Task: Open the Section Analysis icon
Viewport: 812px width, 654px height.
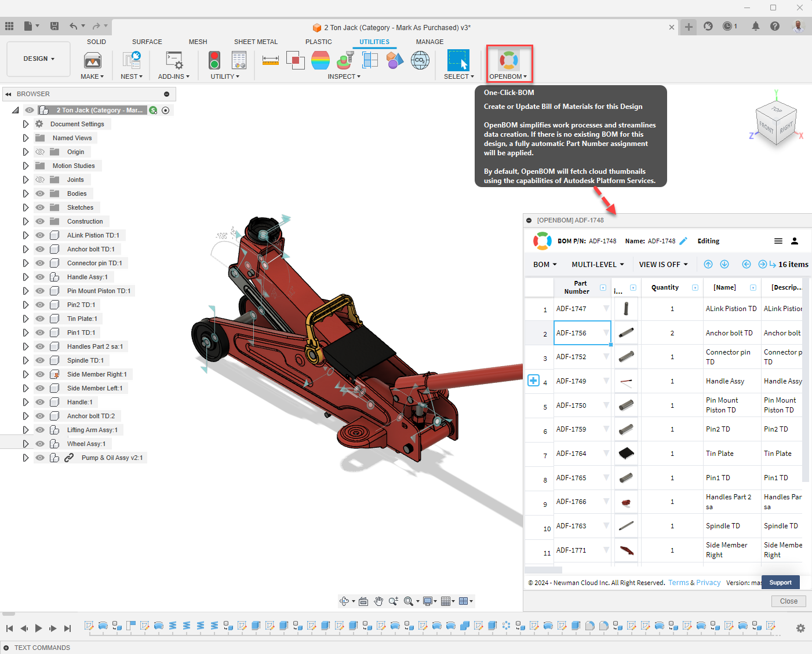Action: [370, 60]
